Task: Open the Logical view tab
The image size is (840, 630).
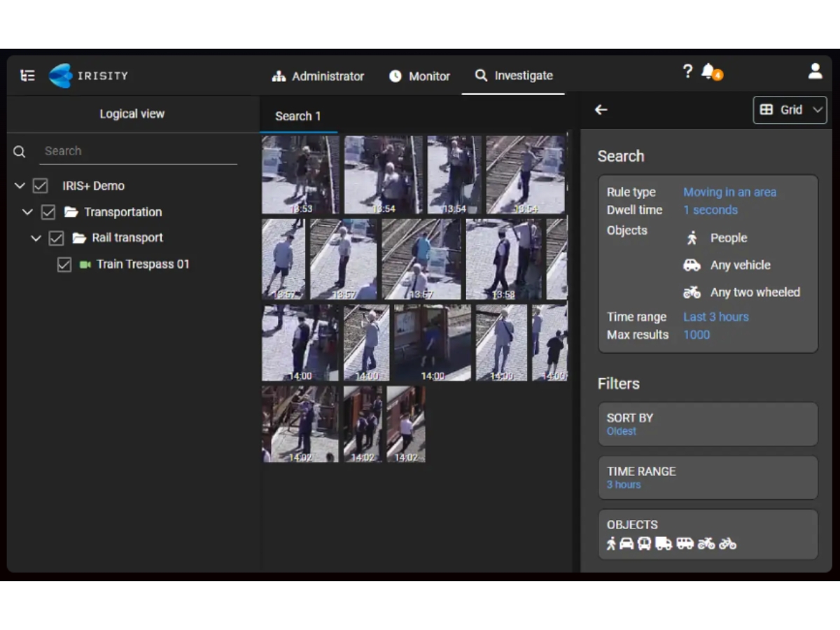Action: [132, 114]
